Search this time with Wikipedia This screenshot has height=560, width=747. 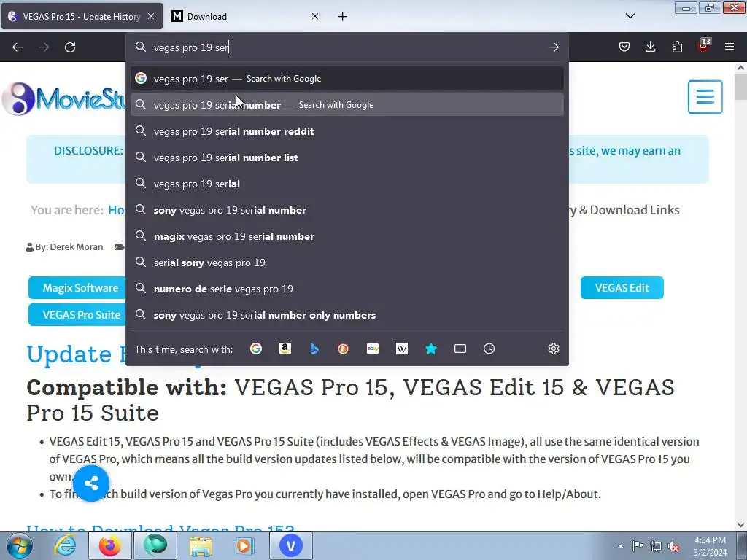coord(402,349)
